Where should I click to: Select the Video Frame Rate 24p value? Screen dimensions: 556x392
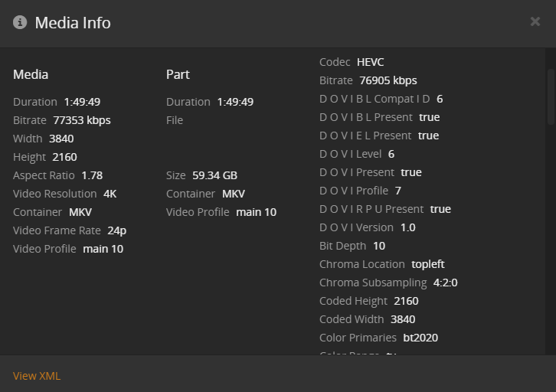pyautogui.click(x=116, y=230)
